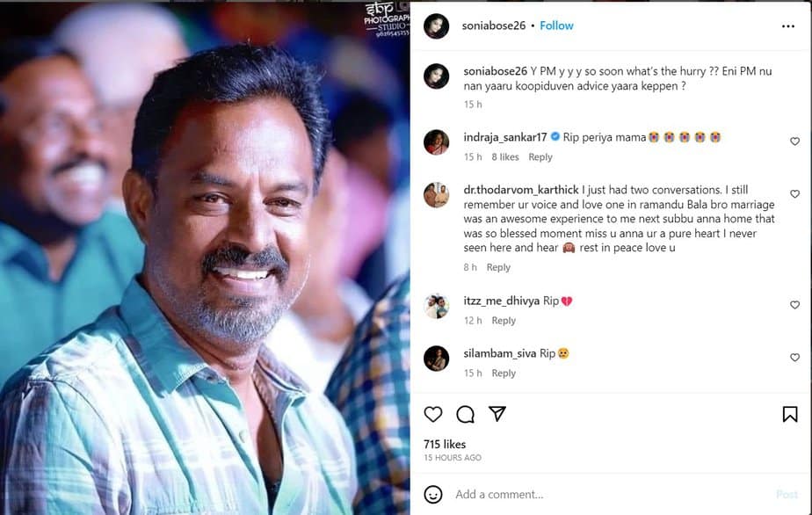Like the post with the heart icon
This screenshot has width=812, height=515.
click(x=433, y=414)
